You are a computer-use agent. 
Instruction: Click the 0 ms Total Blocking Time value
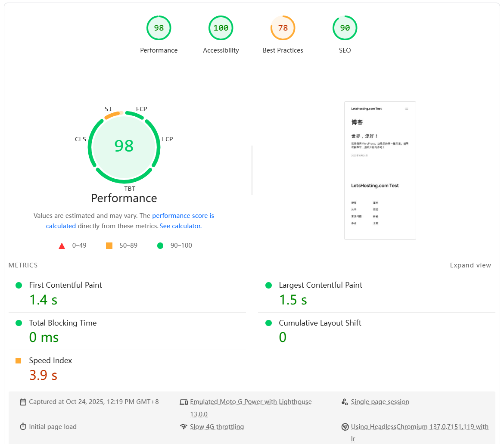[x=44, y=337]
